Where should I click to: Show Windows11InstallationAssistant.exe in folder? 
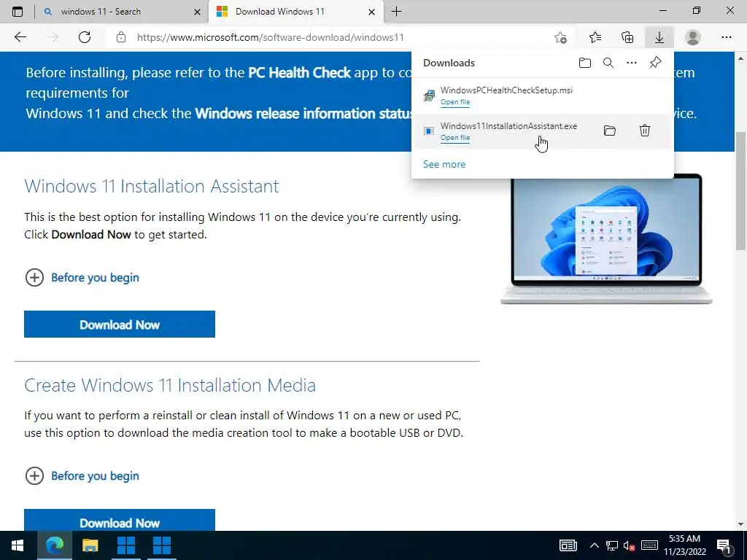pyautogui.click(x=609, y=131)
